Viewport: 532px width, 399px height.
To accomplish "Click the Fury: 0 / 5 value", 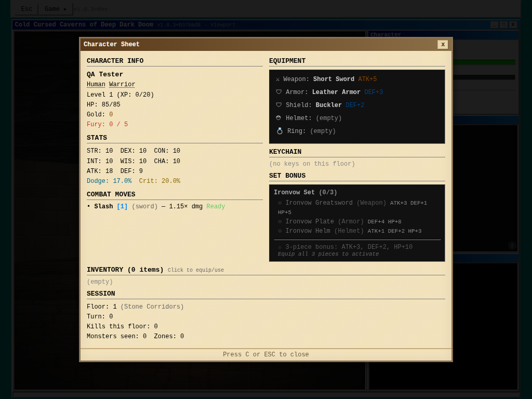I will point(107,124).
